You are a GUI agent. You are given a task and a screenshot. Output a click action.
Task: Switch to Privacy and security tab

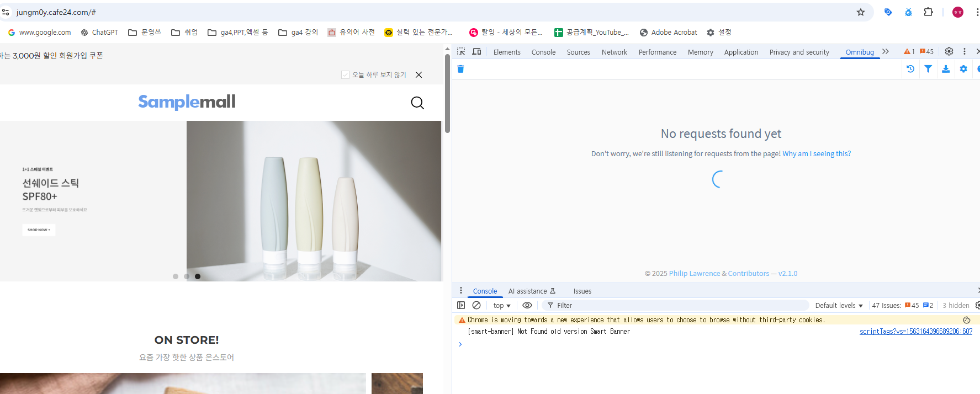[x=799, y=52]
